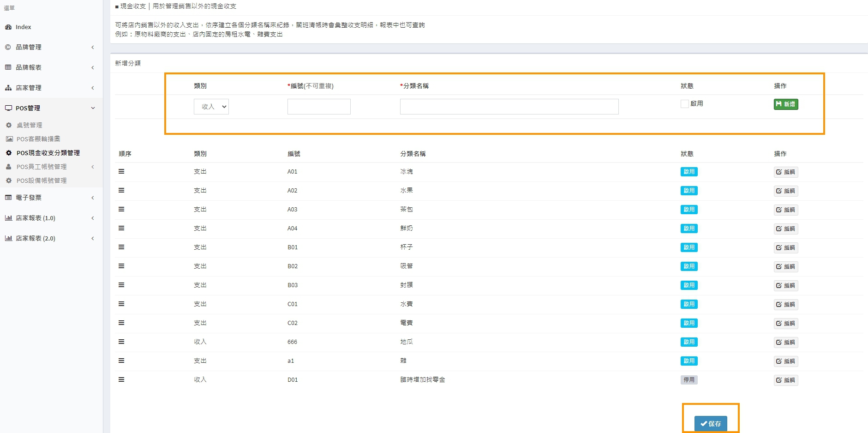The height and width of the screenshot is (433, 868).
Task: Click the gear icon beside 桌號管理
Action: click(9, 125)
